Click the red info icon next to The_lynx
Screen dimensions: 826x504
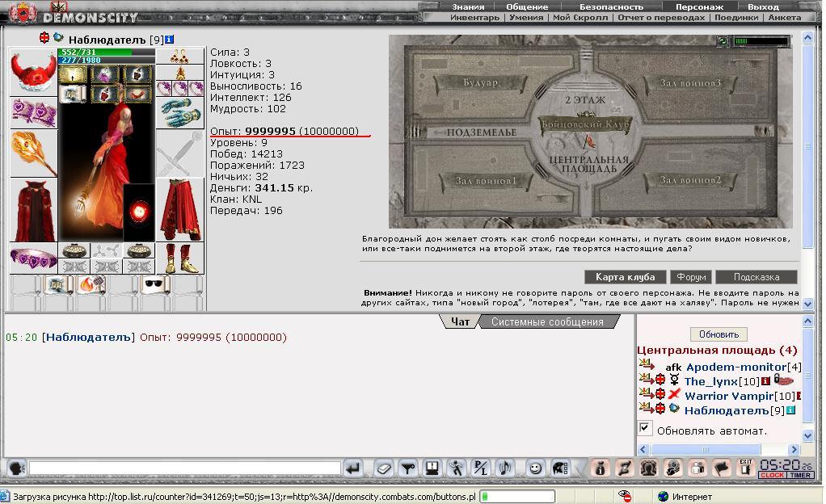(765, 381)
